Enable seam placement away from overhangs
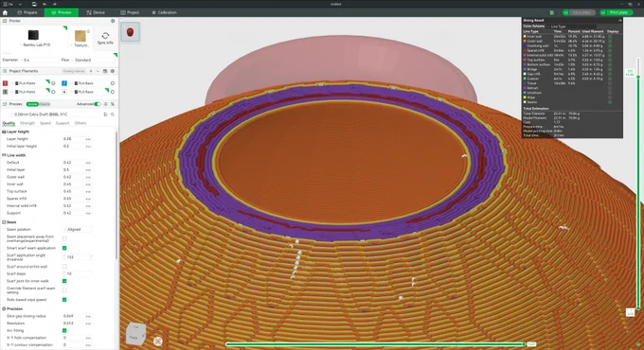 (x=64, y=238)
